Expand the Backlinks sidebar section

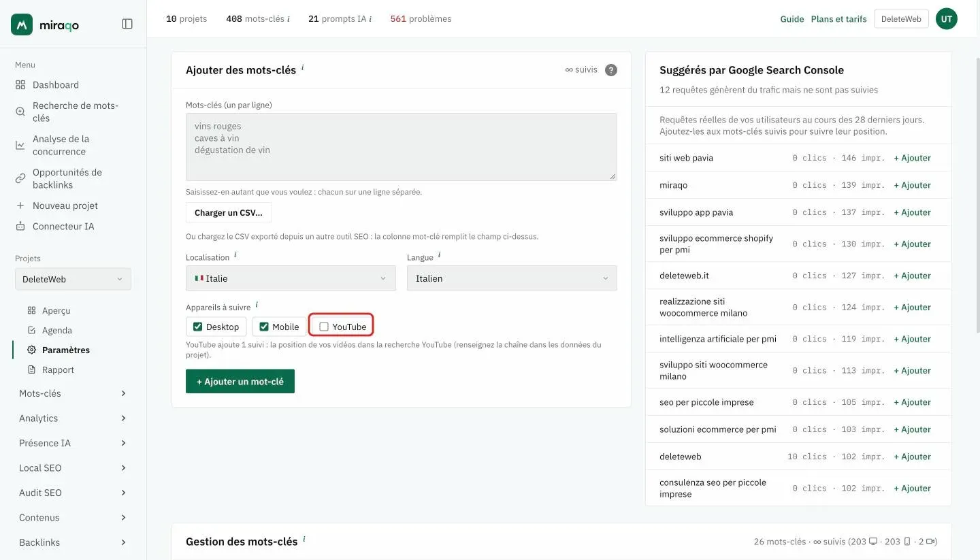click(73, 542)
